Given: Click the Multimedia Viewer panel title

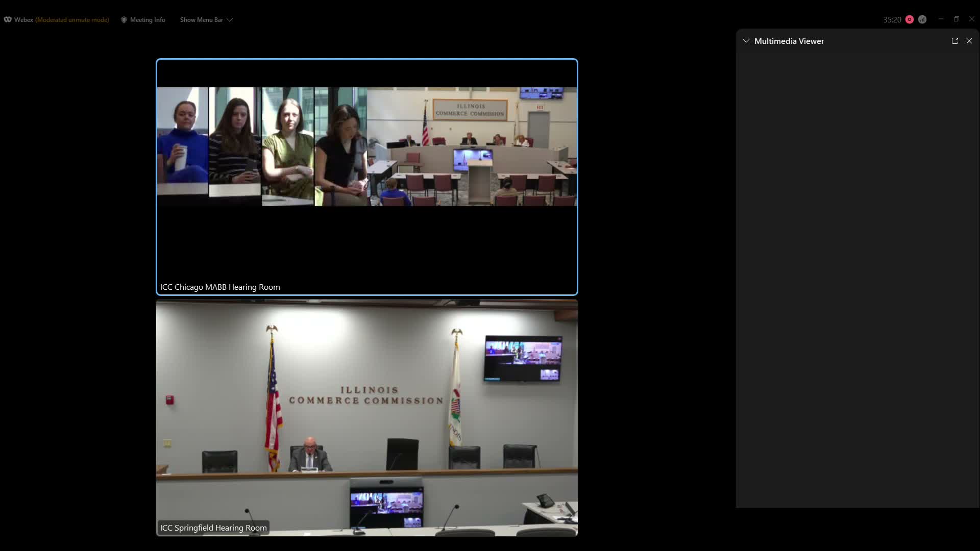Looking at the screenshot, I should pos(789,41).
